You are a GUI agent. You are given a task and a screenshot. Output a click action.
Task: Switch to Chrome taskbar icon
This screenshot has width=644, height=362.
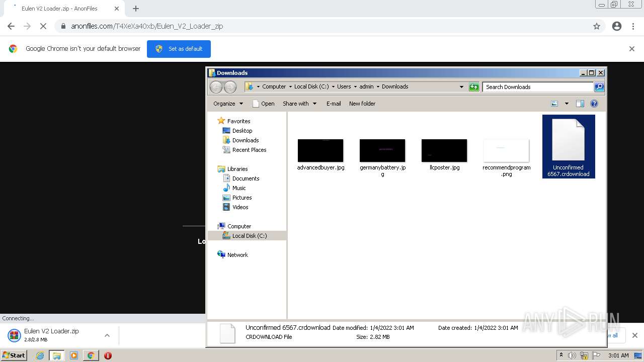point(91,355)
